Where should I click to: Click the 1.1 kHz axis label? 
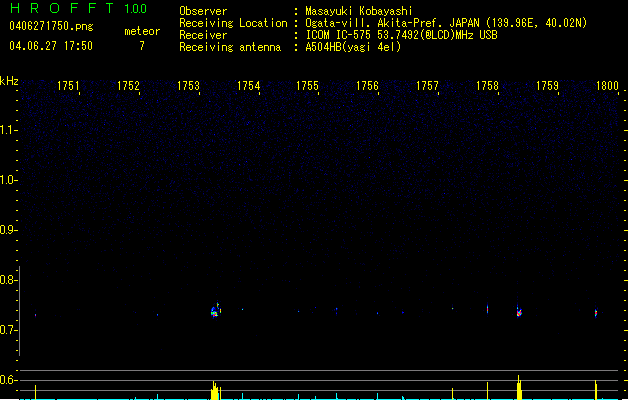pyautogui.click(x=9, y=130)
